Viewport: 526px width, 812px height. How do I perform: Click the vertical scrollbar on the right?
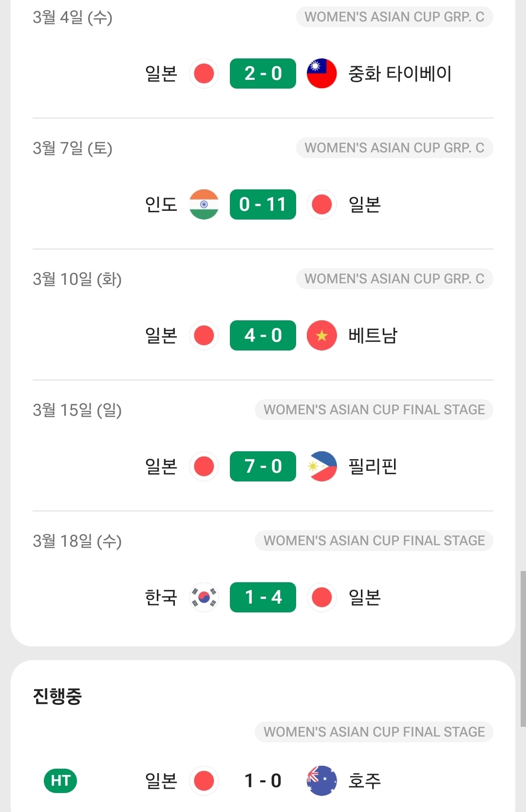[523, 648]
